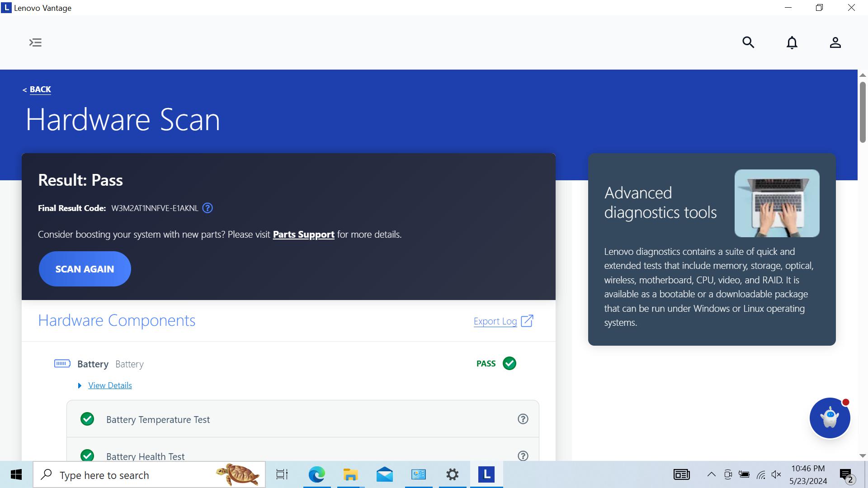Click the laptop typing thumbnail image
The image size is (868, 488).
pos(777,203)
